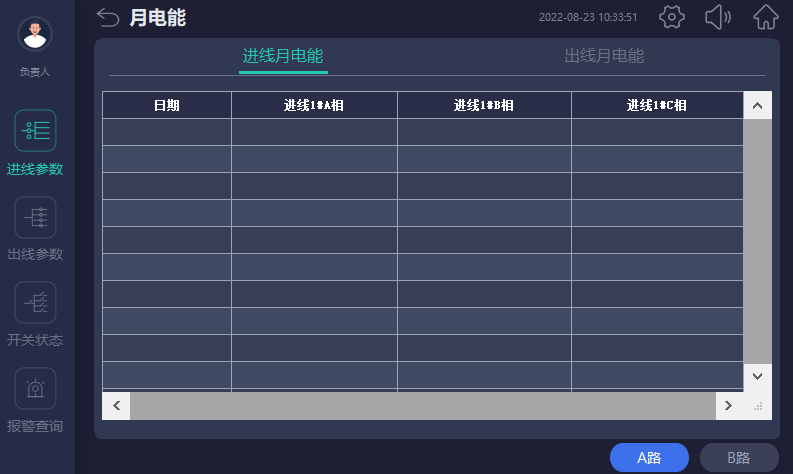Click the 月电能 page title
The height and width of the screenshot is (474, 793).
coord(158,18)
